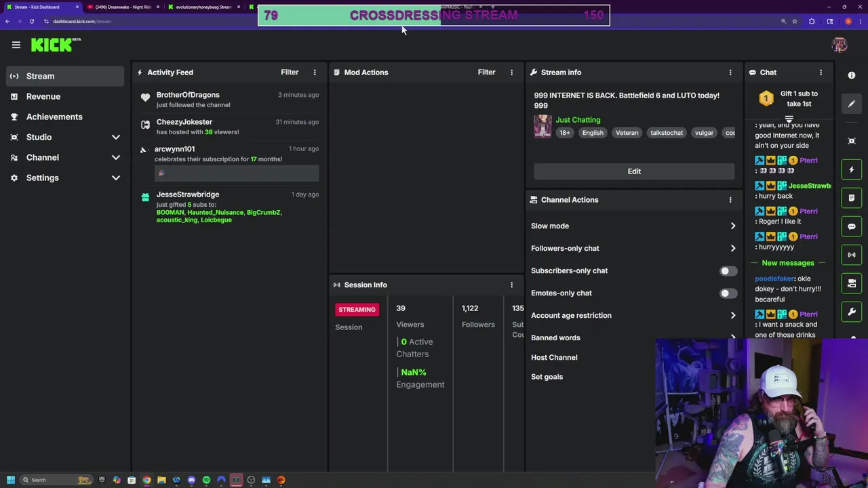The height and width of the screenshot is (488, 868).
Task: Open Slow mode options arrow
Action: [732, 226]
